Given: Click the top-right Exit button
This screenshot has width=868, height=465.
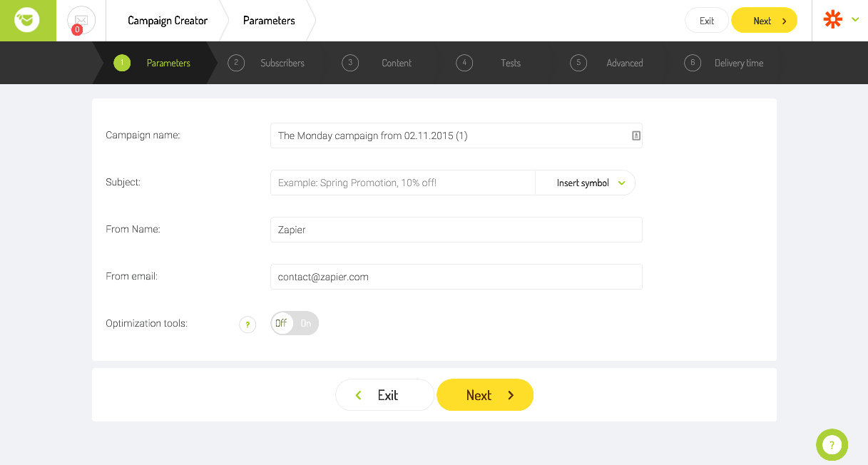Looking at the screenshot, I should 707,21.
